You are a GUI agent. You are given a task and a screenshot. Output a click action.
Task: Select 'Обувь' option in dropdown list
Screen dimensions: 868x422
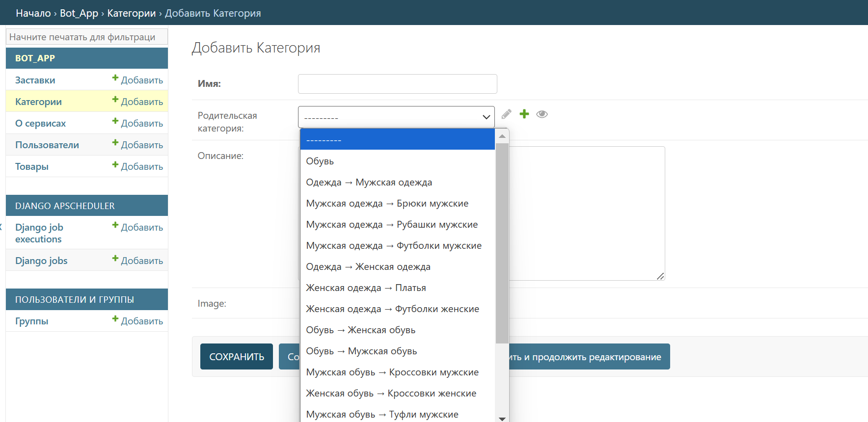coord(320,161)
